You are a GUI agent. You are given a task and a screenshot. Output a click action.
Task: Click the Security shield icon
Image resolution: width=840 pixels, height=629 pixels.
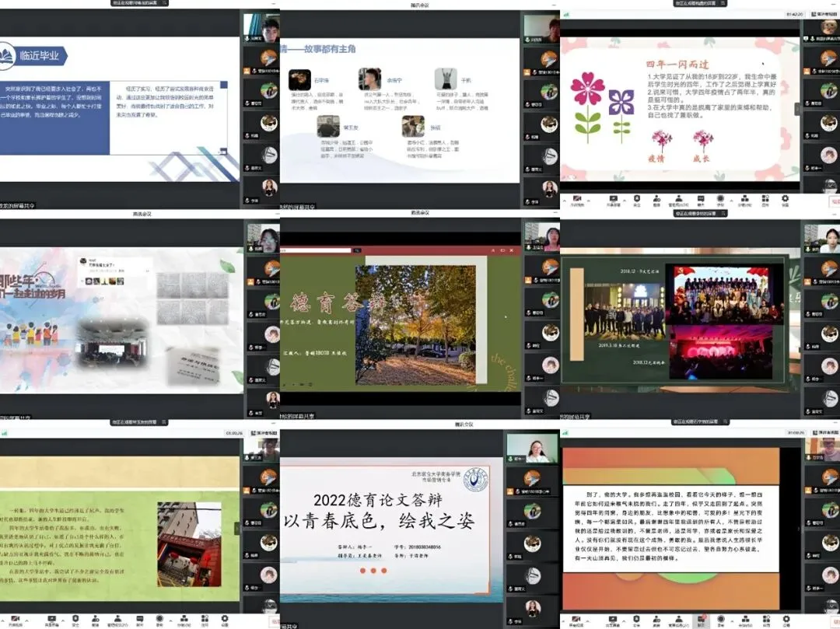coord(75,618)
